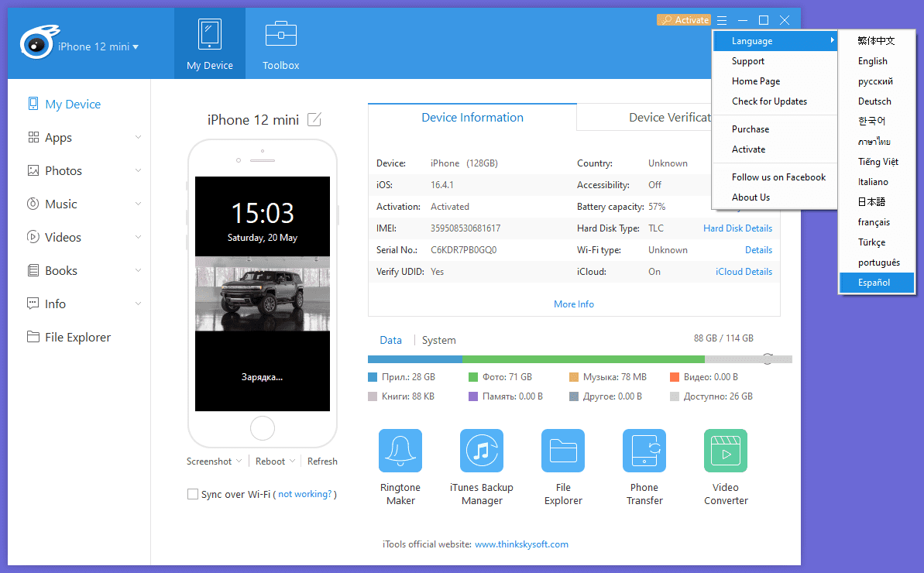Image resolution: width=924 pixels, height=573 pixels.
Task: Expand the Music sidebar section chevron
Action: [x=138, y=204]
